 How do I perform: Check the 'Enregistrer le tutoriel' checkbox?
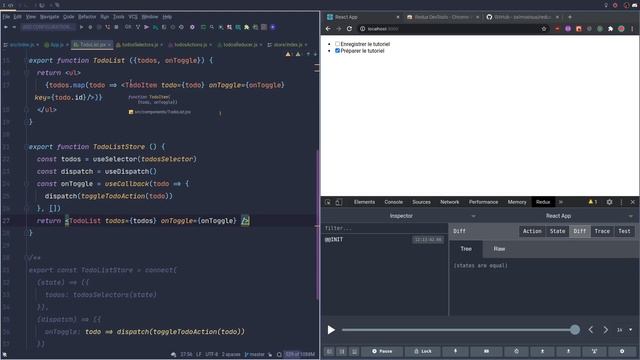(337, 44)
